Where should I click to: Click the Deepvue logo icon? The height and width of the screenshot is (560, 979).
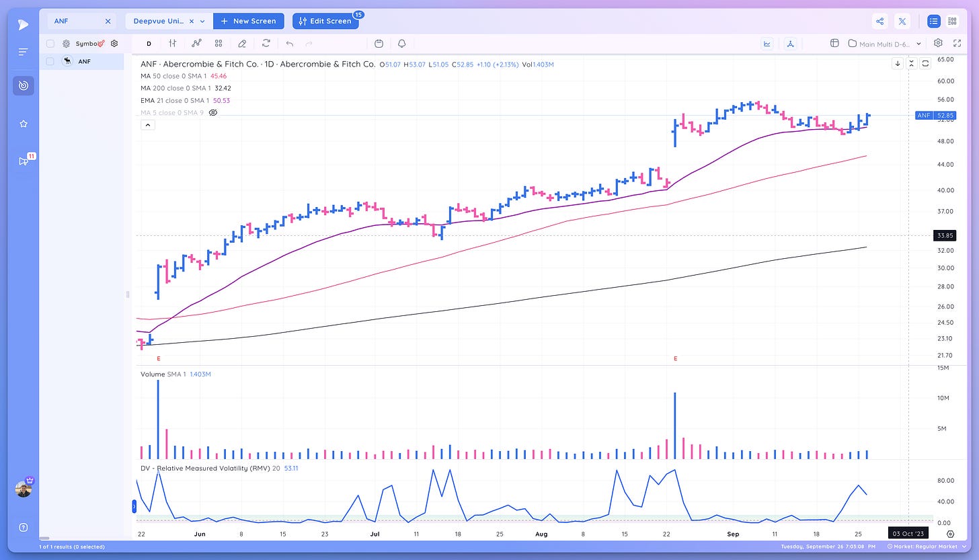pyautogui.click(x=23, y=25)
